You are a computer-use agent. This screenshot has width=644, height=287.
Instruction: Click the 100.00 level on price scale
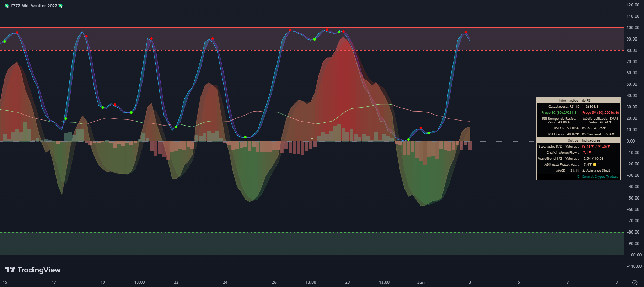633,28
